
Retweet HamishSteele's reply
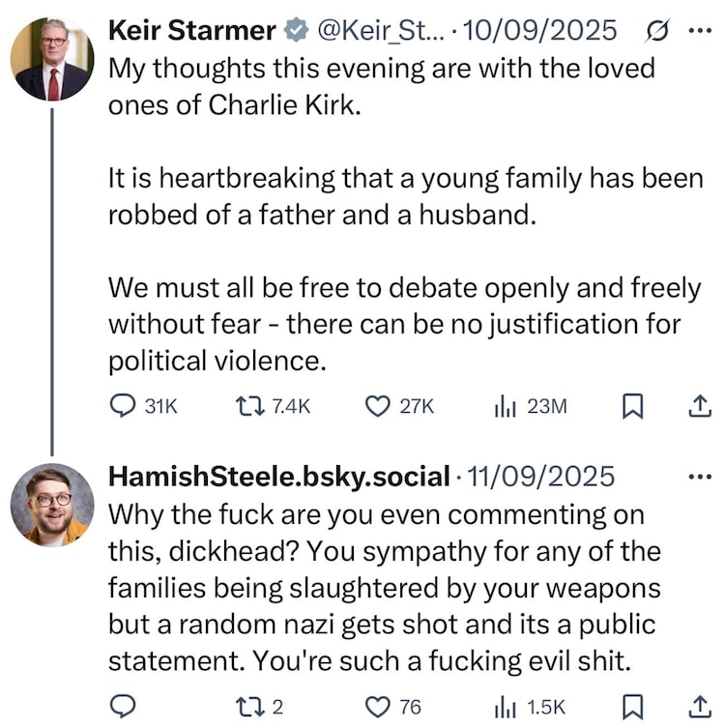click(247, 707)
